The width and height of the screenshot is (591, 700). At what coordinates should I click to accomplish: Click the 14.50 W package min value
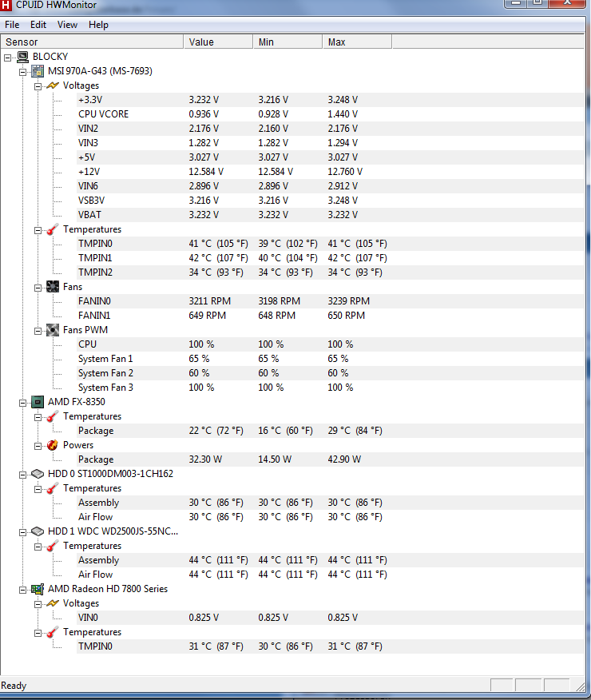[x=274, y=459]
